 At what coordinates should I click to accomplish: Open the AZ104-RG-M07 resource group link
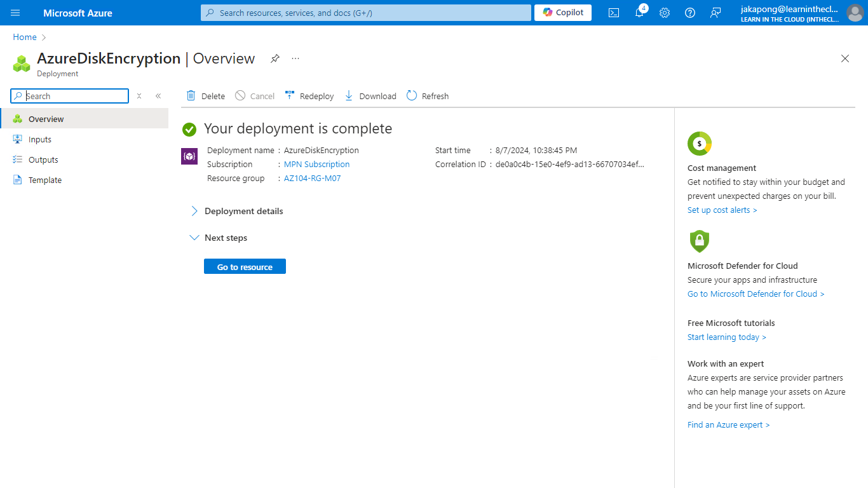312,179
